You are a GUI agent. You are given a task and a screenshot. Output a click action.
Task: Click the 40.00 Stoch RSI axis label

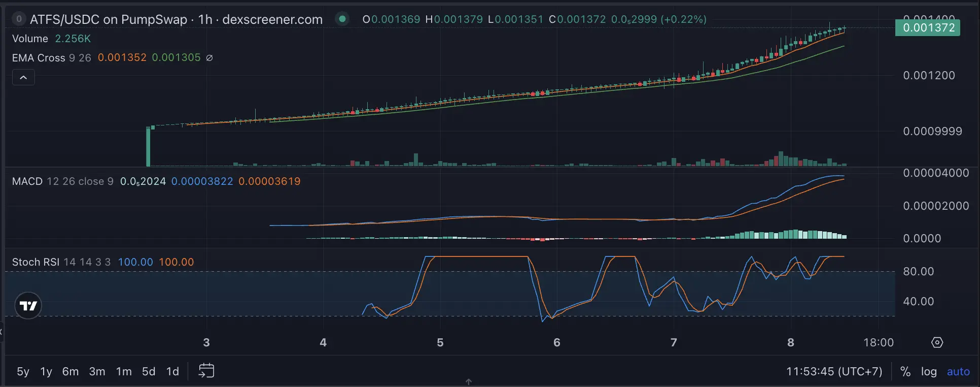coord(918,301)
